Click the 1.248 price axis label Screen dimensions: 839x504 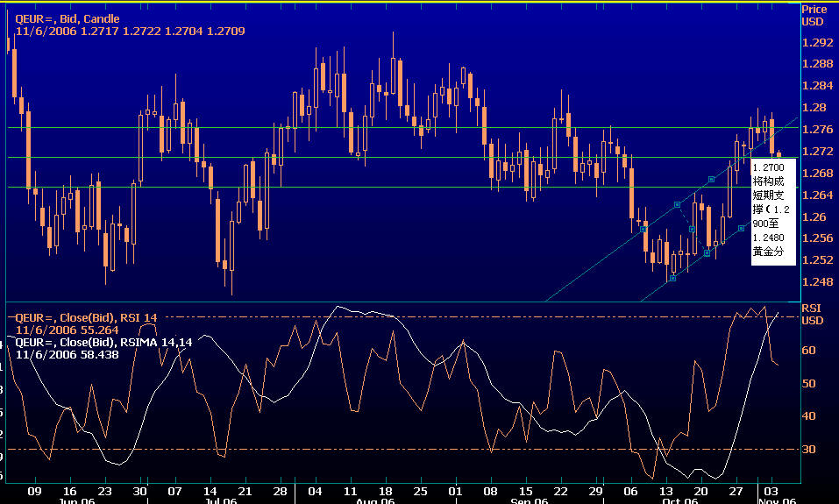(x=817, y=282)
